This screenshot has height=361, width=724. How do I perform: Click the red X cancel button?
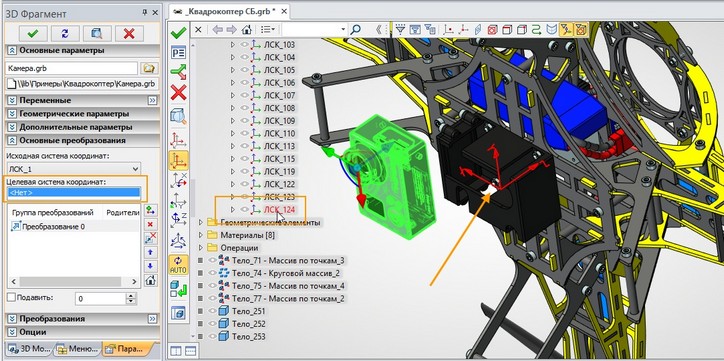click(129, 33)
